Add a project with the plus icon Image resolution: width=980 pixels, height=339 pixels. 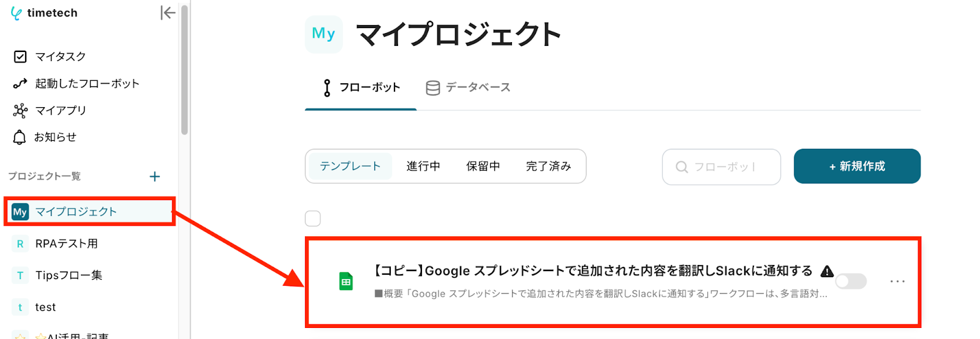click(154, 177)
